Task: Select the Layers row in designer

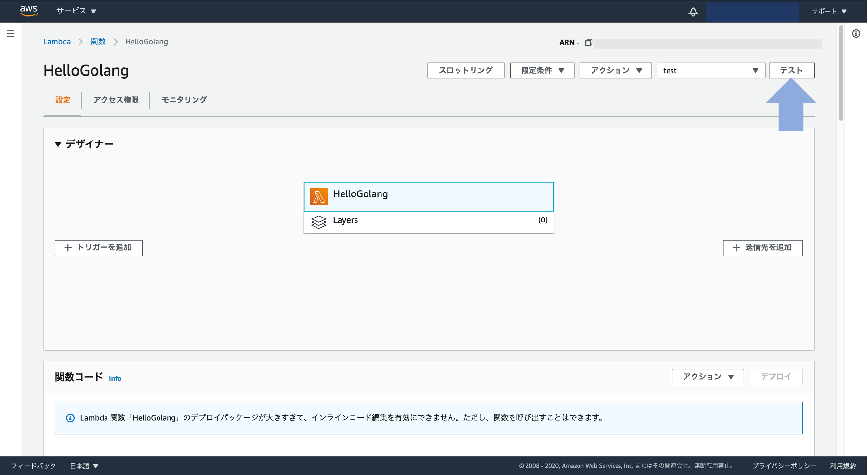Action: pyautogui.click(x=429, y=222)
